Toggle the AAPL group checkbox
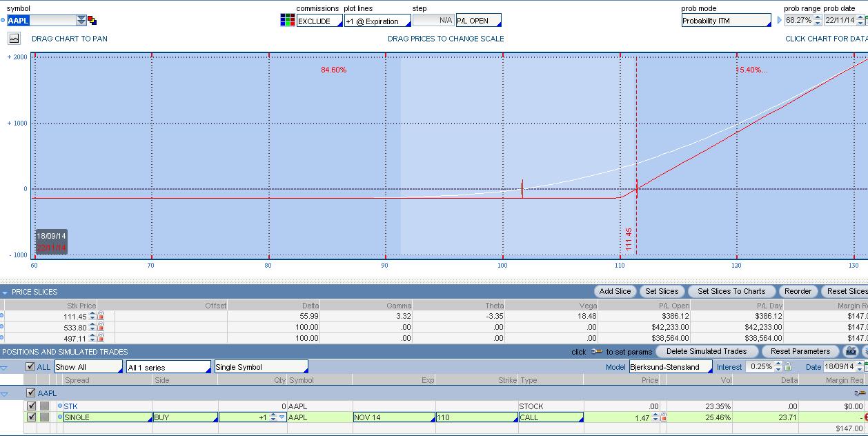The image size is (868, 436). 30,393
